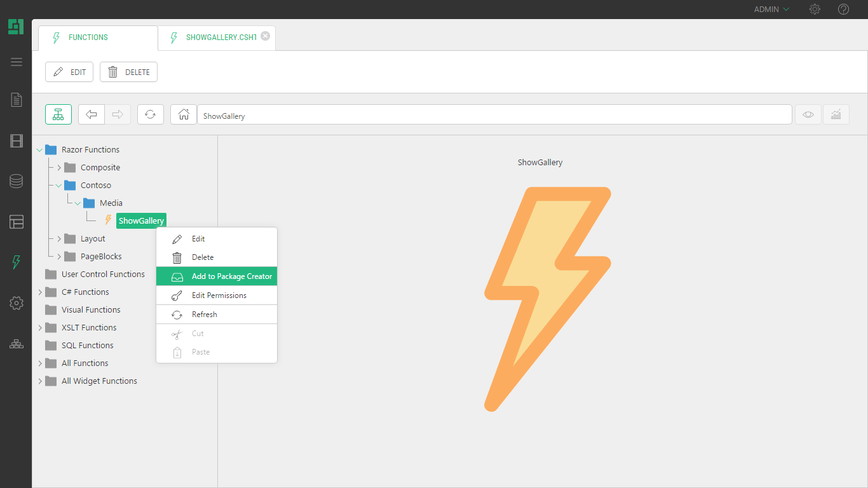The image size is (868, 488).
Task: Click the Refresh toolbar icon
Action: (x=150, y=114)
